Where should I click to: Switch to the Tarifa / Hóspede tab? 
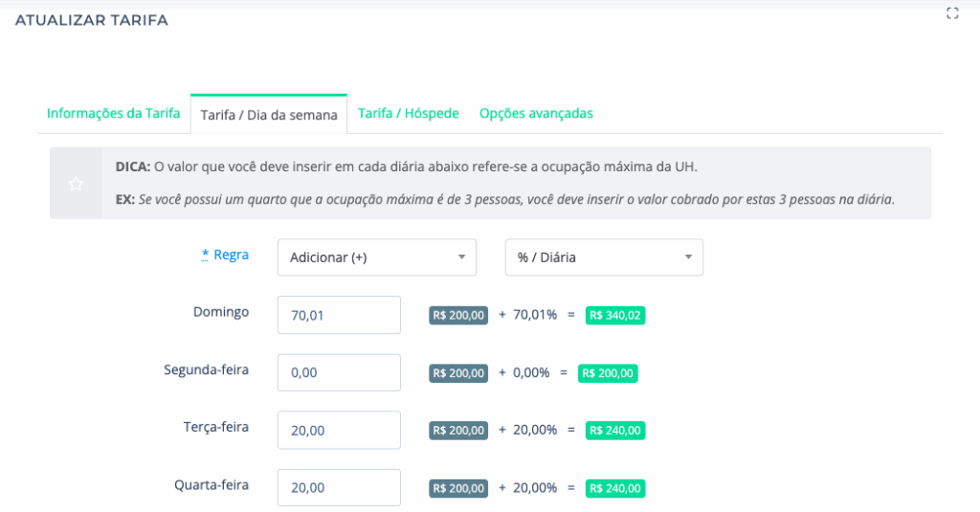(408, 113)
